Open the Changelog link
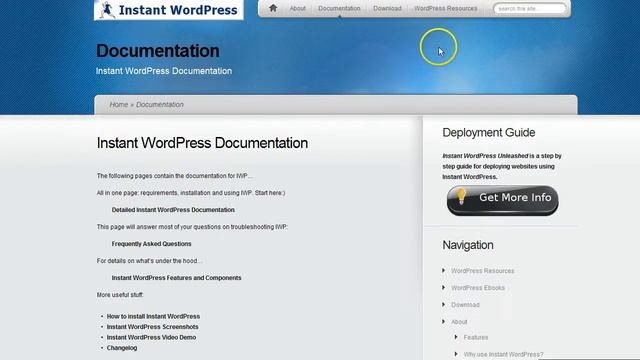The width and height of the screenshot is (640, 360). [122, 348]
